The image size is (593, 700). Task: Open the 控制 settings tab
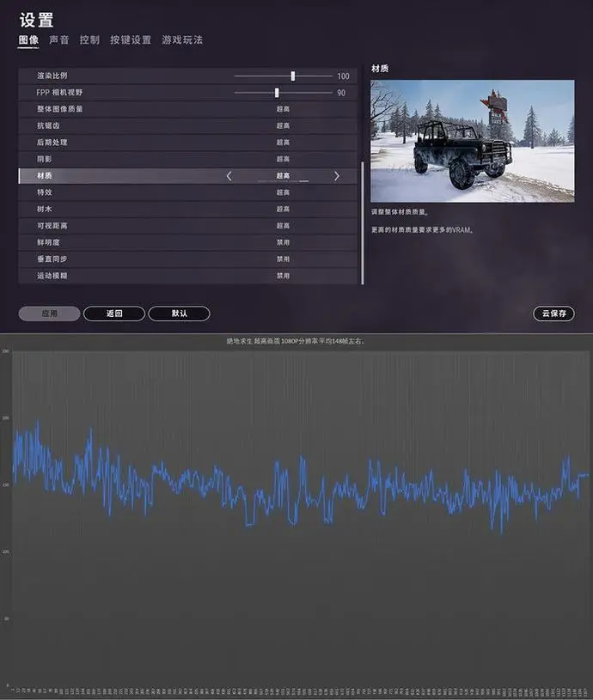coord(89,40)
